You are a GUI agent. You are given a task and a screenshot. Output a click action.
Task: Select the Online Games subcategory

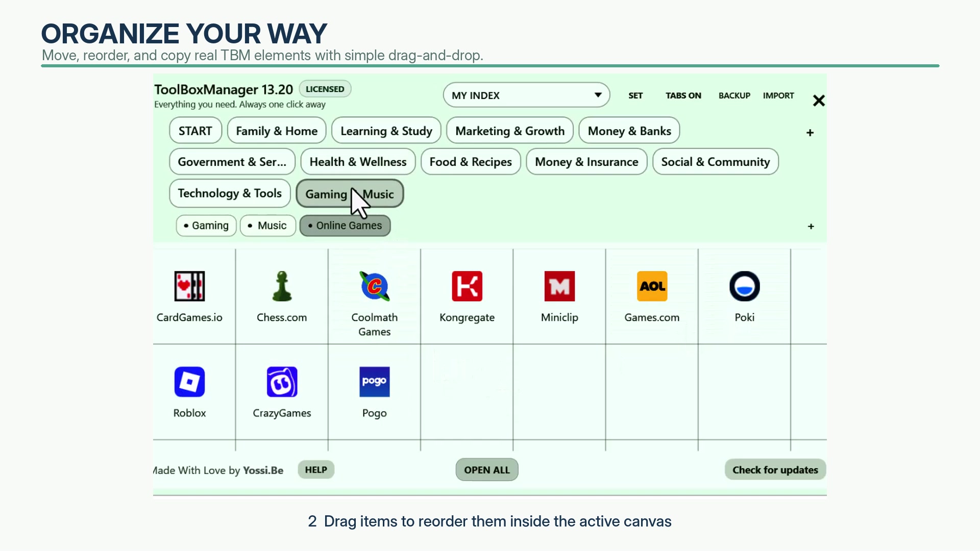345,226
